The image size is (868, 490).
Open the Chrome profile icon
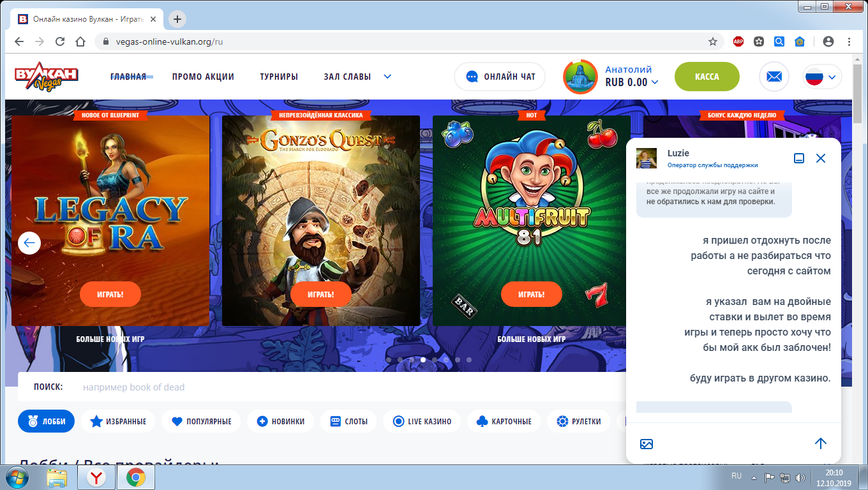tap(828, 41)
